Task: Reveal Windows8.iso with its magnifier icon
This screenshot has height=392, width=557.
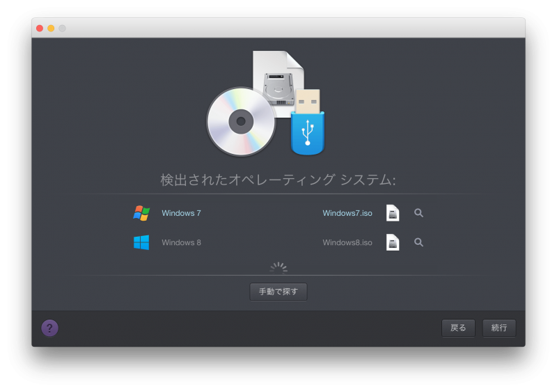Action: tap(418, 242)
